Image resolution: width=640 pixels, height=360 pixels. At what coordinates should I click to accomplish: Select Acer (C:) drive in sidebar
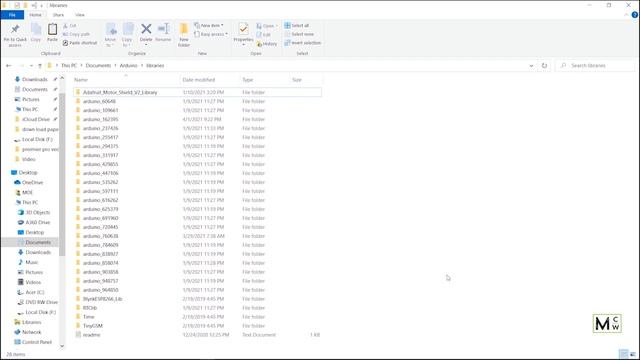point(34,292)
